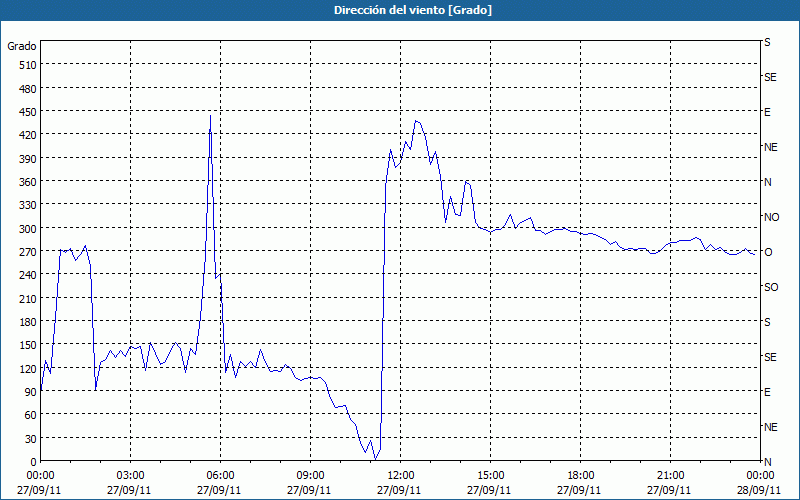The height and width of the screenshot is (500, 800).
Task: Select the 450 degree axis label
Action: click(x=28, y=112)
